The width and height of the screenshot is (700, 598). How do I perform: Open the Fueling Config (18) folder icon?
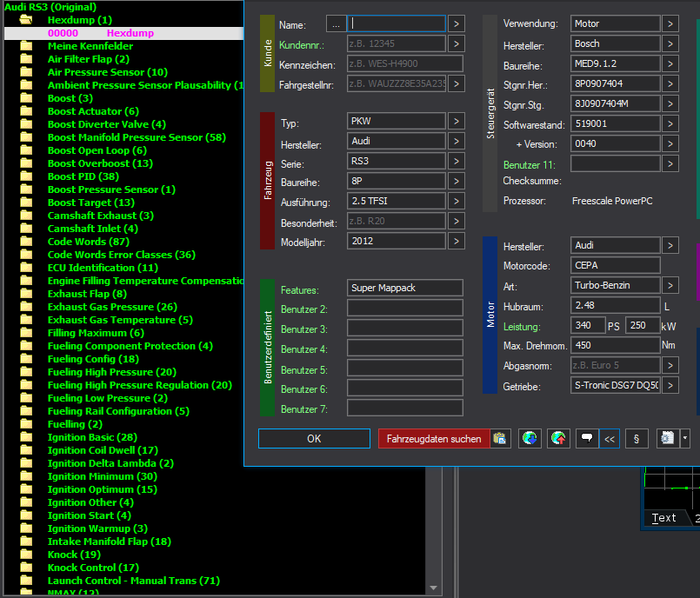tap(26, 359)
